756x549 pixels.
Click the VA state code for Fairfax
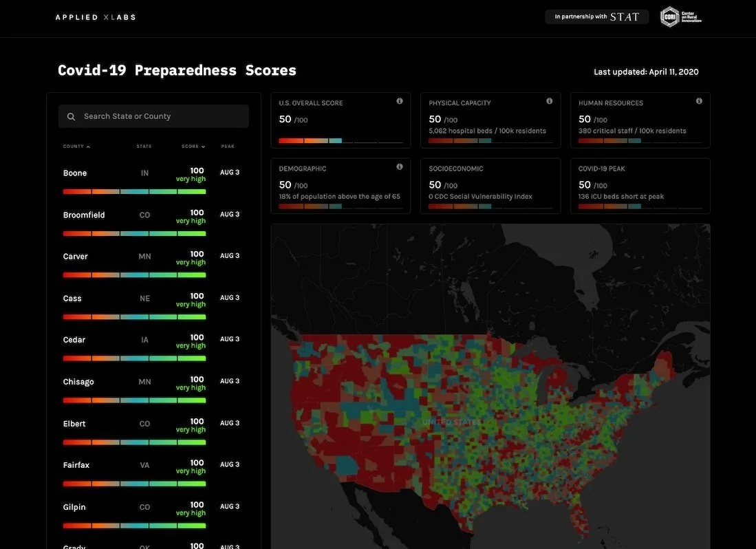[144, 465]
